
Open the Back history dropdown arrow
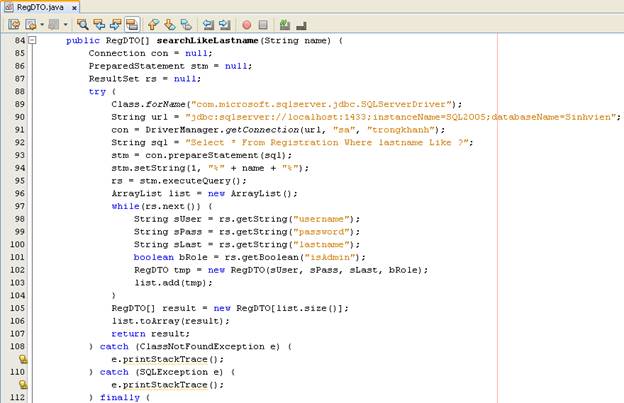point(42,25)
